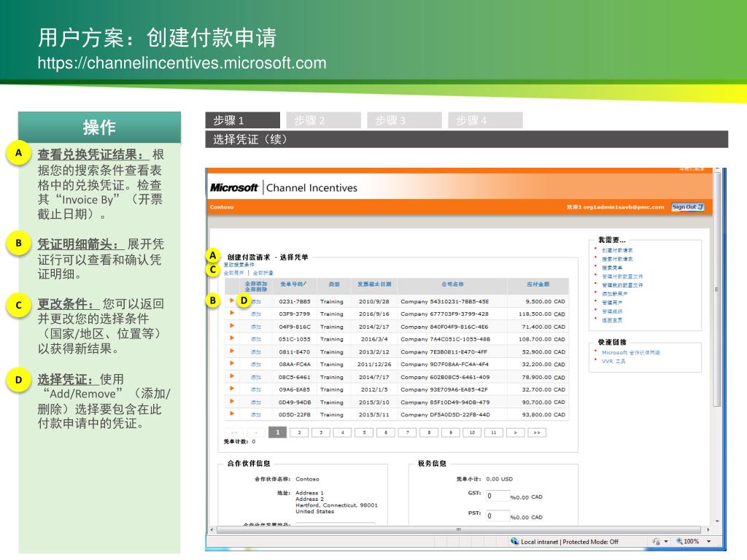Open 管理用户 link in sidebar
747x560 pixels.
tap(612, 303)
